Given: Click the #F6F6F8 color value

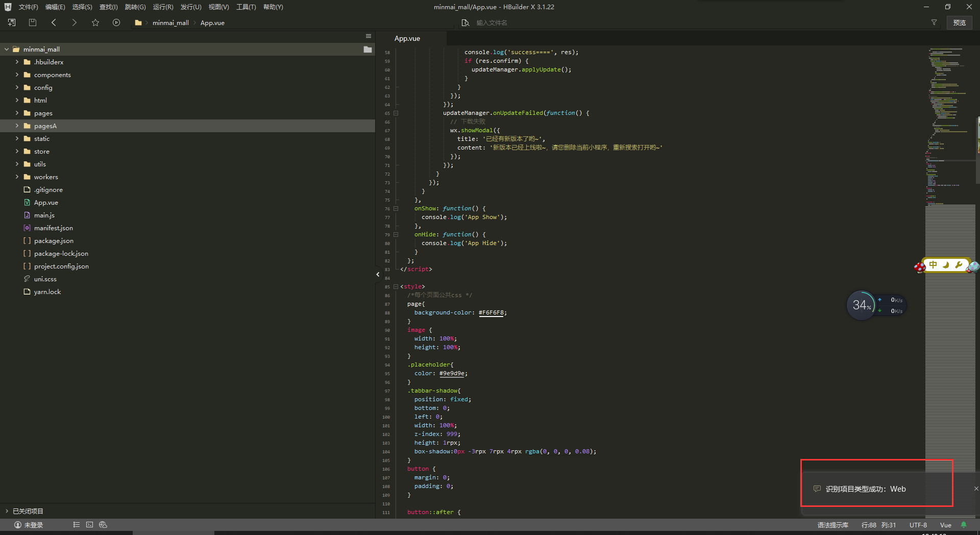Looking at the screenshot, I should (x=492, y=312).
